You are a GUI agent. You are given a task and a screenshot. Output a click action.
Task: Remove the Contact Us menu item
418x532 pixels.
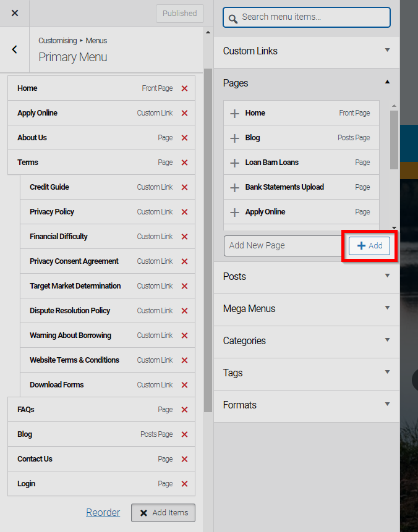pos(184,459)
